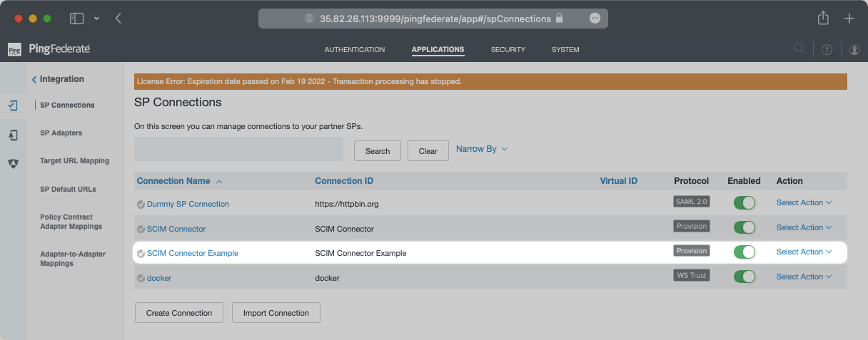Open Select Action dropdown for docker row

click(x=804, y=277)
